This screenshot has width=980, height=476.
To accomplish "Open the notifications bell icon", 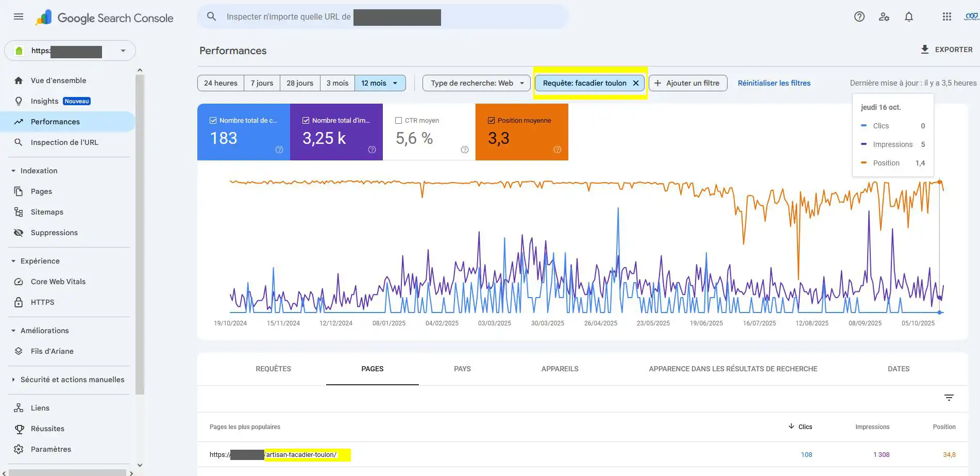I will [x=909, y=17].
